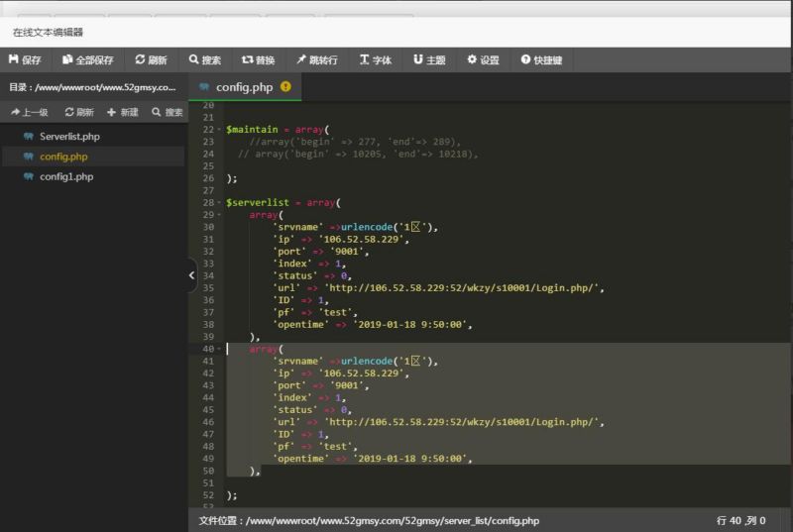The width and height of the screenshot is (793, 532).
Task: Open the 字体 font settings
Action: (376, 60)
